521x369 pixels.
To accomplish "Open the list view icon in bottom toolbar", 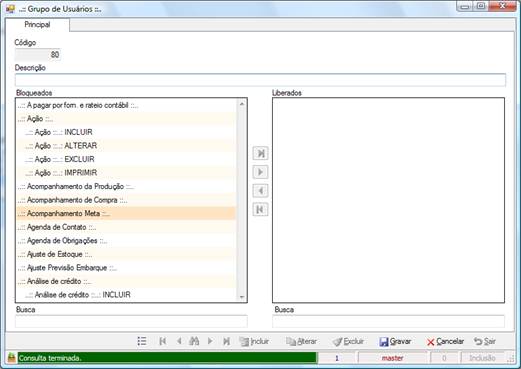I will pos(142,341).
